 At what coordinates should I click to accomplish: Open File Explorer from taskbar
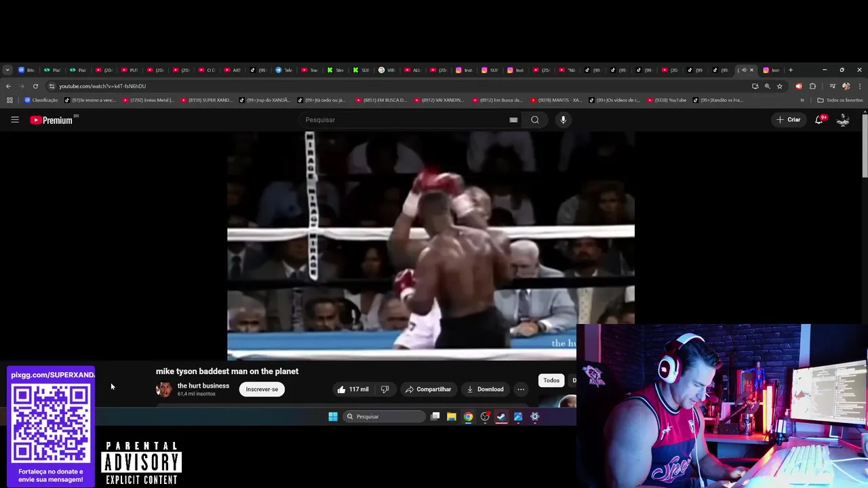[452, 417]
